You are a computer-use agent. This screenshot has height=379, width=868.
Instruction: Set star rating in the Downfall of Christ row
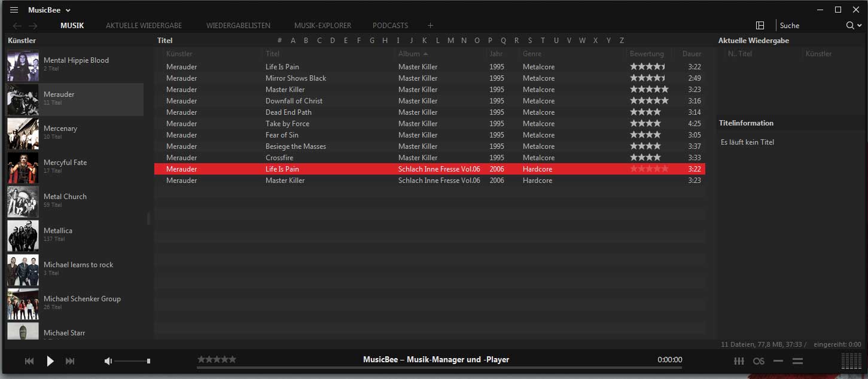click(649, 101)
